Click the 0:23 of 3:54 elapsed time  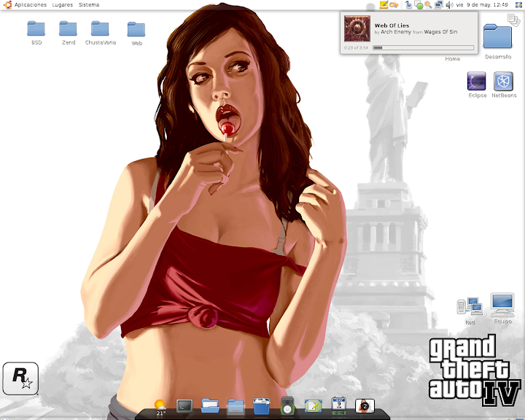point(356,48)
